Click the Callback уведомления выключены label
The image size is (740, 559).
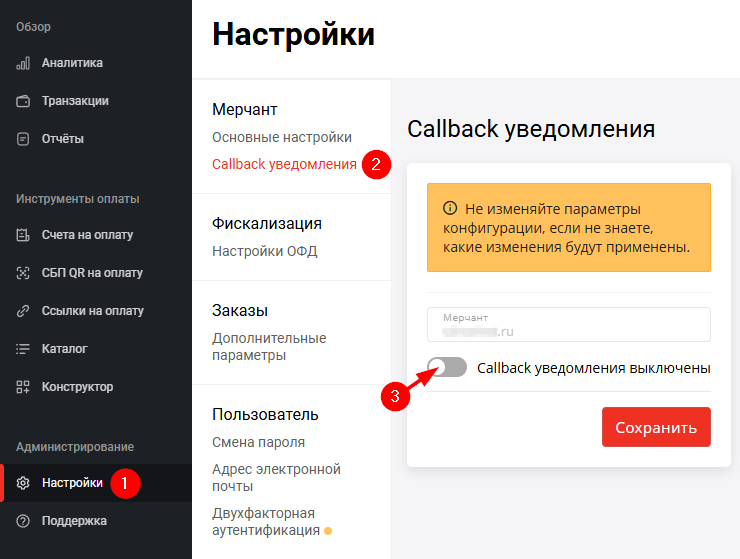point(594,368)
